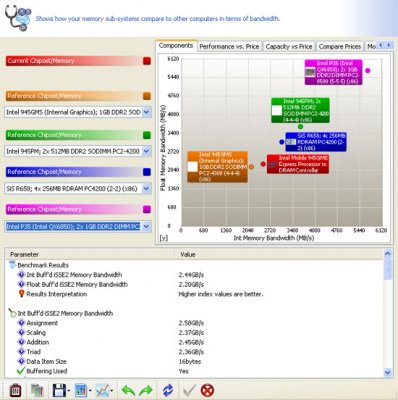Click the green back arrow icon
This screenshot has height=400, width=398.
[128, 390]
